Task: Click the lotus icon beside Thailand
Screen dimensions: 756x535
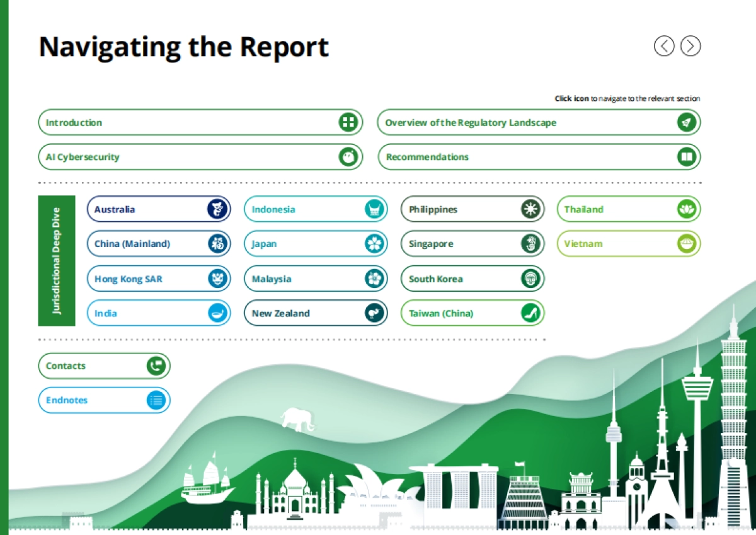Action: (x=687, y=209)
